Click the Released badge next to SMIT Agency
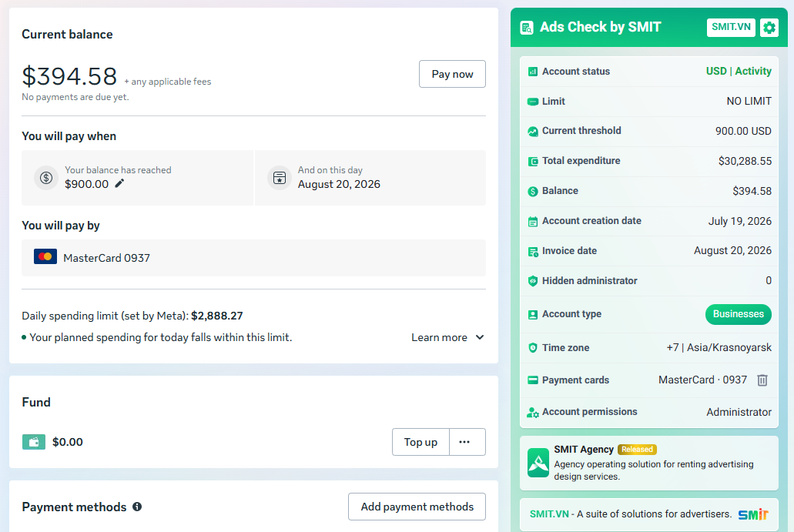Image resolution: width=794 pixels, height=532 pixels. point(637,450)
